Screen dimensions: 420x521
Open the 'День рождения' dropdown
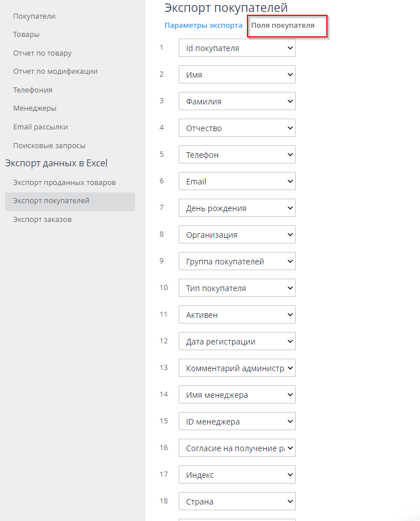click(x=237, y=208)
